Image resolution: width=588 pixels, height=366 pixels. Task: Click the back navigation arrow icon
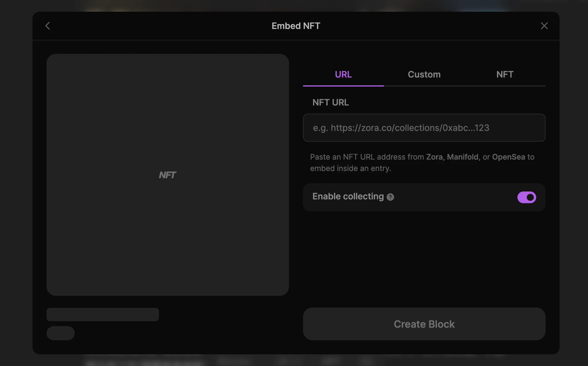(48, 25)
